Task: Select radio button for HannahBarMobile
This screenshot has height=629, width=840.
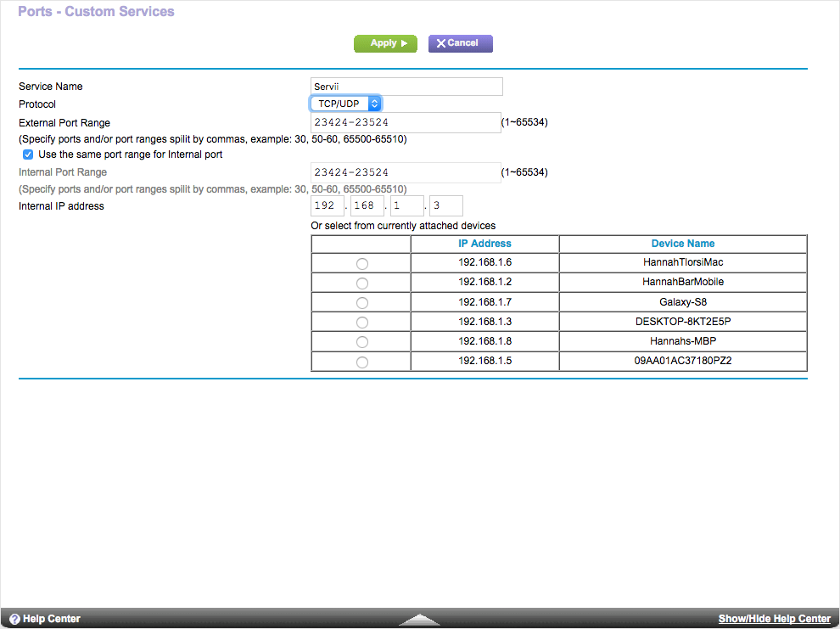Action: (x=362, y=284)
